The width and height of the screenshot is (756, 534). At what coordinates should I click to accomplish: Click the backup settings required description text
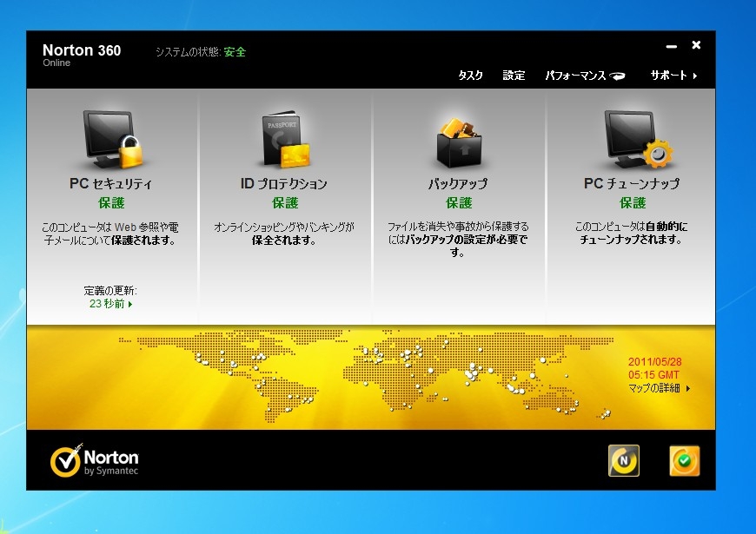pyautogui.click(x=458, y=239)
